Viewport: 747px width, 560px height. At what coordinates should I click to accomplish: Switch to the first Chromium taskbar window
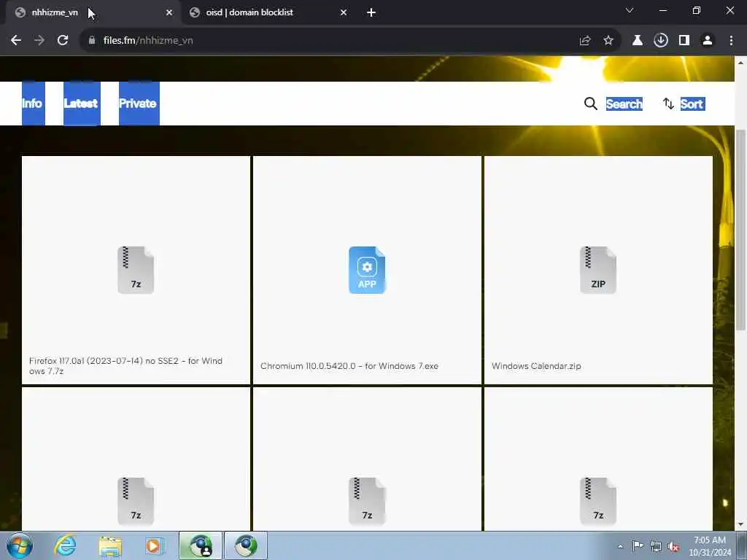201,545
